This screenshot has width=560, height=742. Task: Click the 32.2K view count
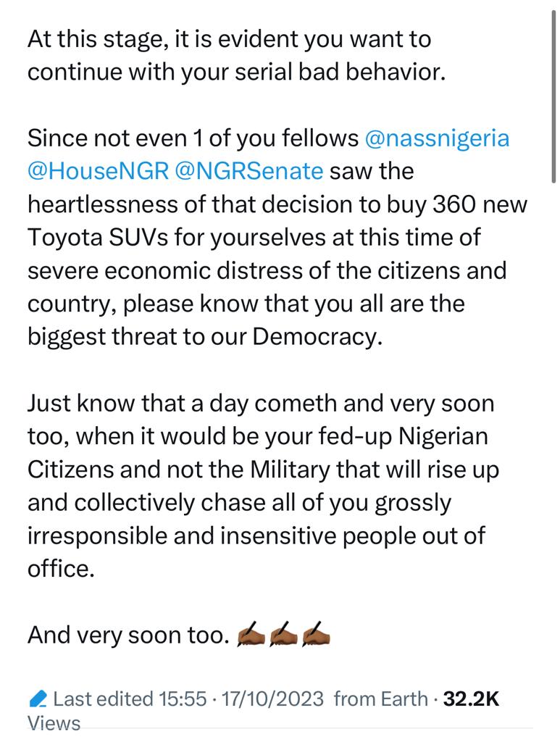pos(471,699)
